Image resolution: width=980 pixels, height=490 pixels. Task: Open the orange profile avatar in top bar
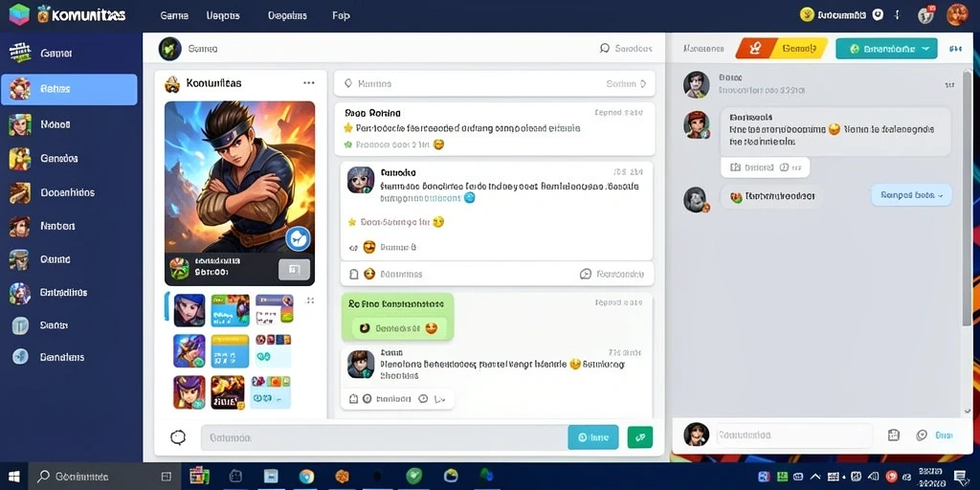tap(957, 14)
